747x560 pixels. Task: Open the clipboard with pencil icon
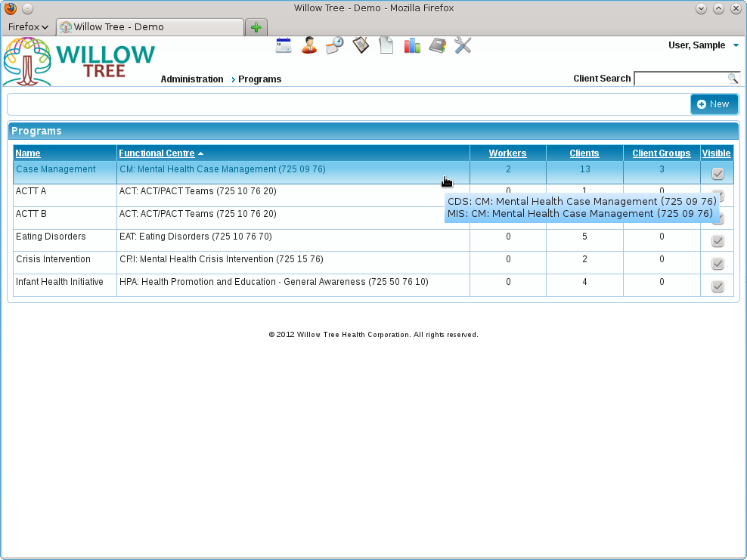(x=361, y=45)
